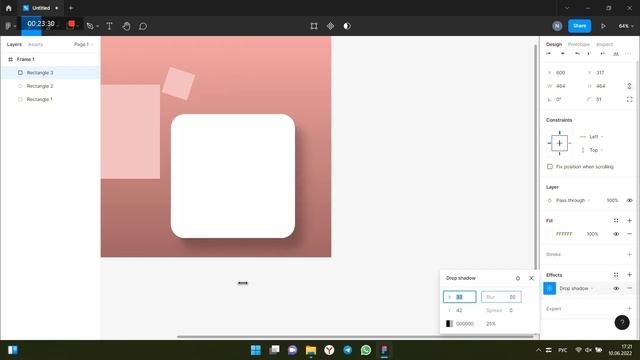The height and width of the screenshot is (360, 640).
Task: Click the Edit object icon in toolbar
Action: (314, 26)
